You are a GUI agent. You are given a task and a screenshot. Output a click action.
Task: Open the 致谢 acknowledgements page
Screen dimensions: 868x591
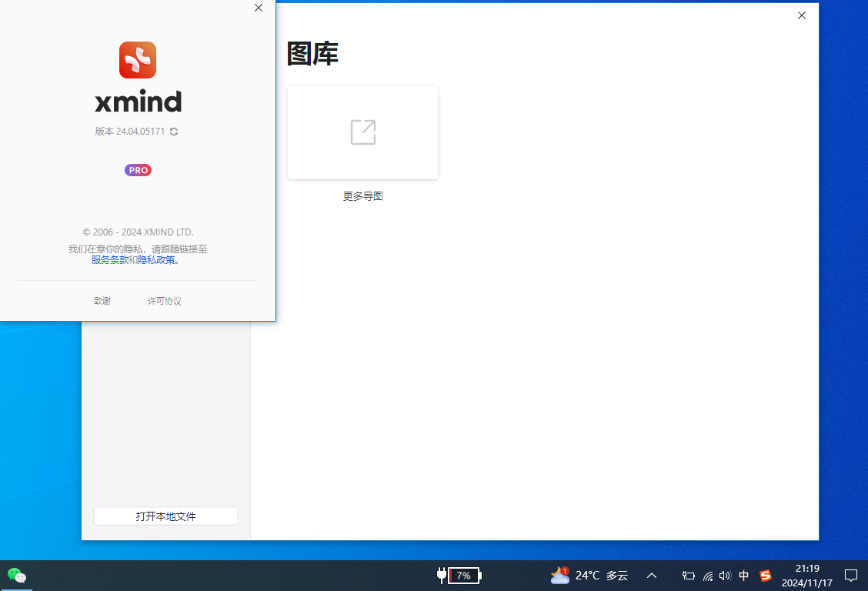102,300
